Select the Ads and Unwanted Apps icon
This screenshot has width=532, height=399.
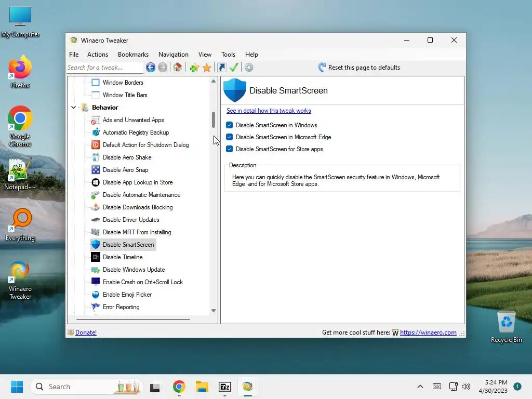(x=96, y=120)
